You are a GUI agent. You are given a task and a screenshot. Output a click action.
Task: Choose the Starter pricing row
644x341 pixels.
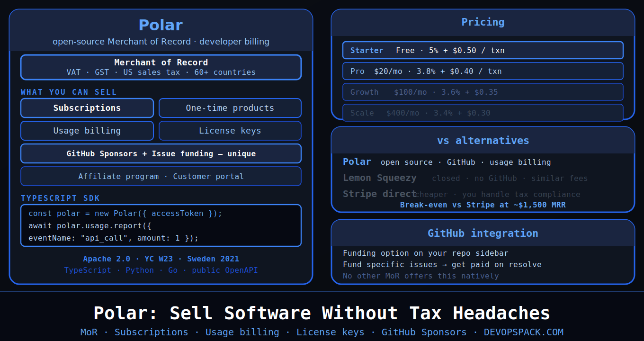483,50
